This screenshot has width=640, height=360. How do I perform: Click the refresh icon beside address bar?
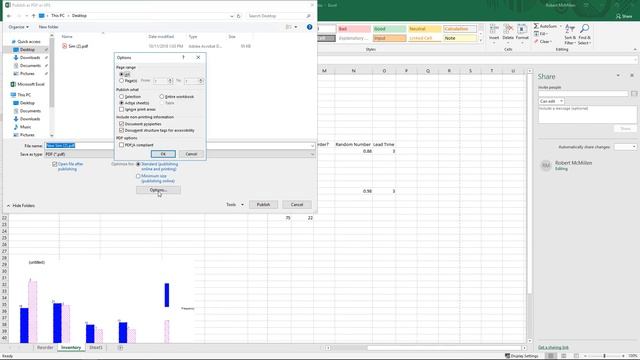pyautogui.click(x=239, y=16)
